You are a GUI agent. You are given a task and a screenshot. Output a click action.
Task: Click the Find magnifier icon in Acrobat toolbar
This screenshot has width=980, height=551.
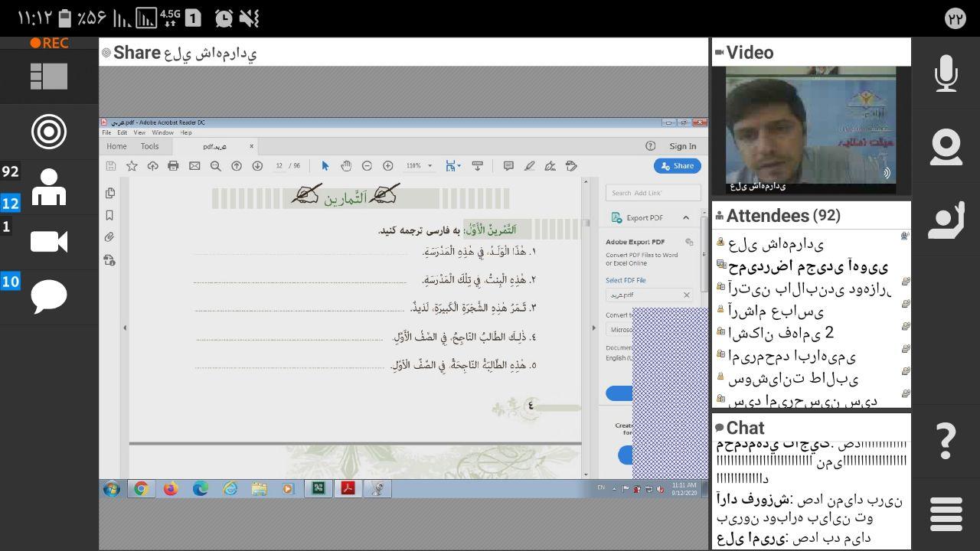tap(216, 166)
